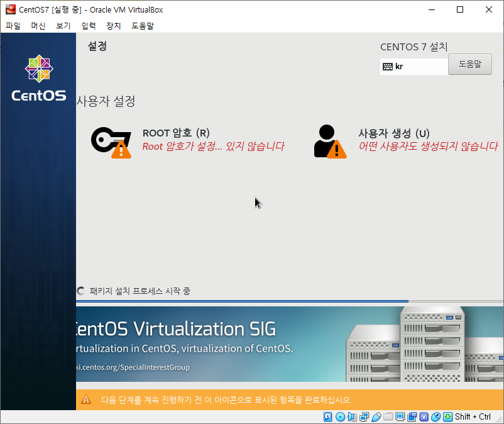This screenshot has width=504, height=424.
Task: Click the display status icon
Action: point(400,416)
